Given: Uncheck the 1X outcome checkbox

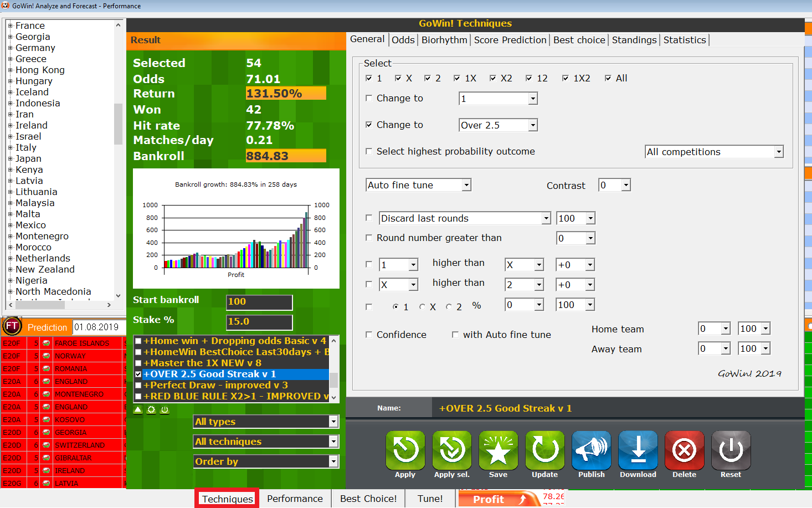Looking at the screenshot, I should click(x=456, y=78).
